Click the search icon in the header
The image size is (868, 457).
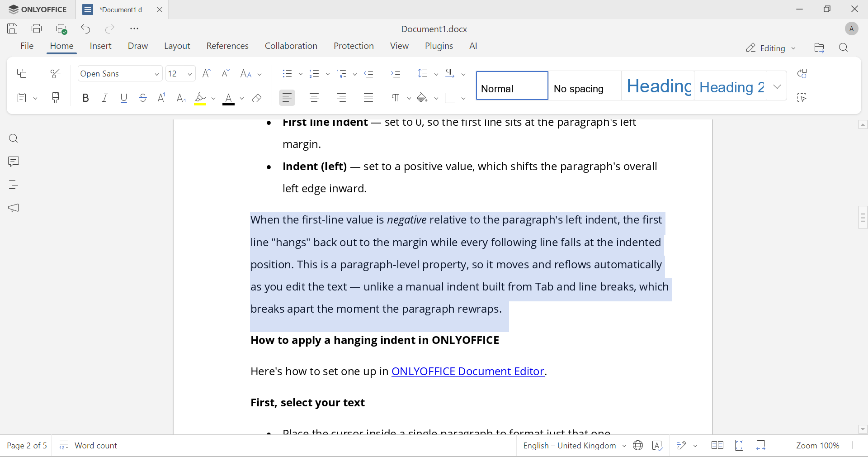844,48
